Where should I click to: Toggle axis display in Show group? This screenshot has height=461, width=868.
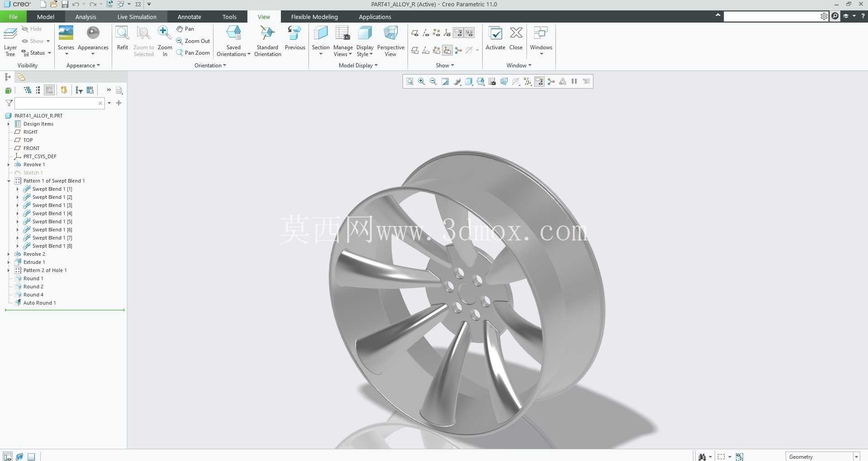[426, 33]
